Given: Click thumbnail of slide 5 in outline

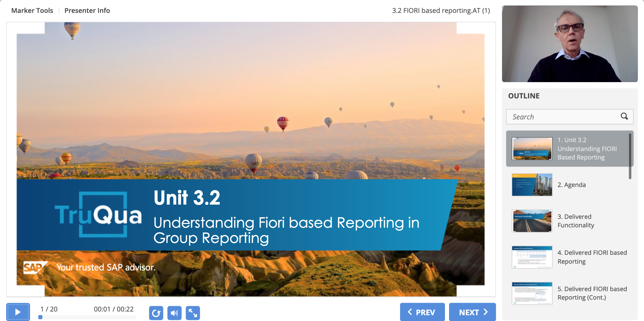Looking at the screenshot, I should (x=532, y=293).
